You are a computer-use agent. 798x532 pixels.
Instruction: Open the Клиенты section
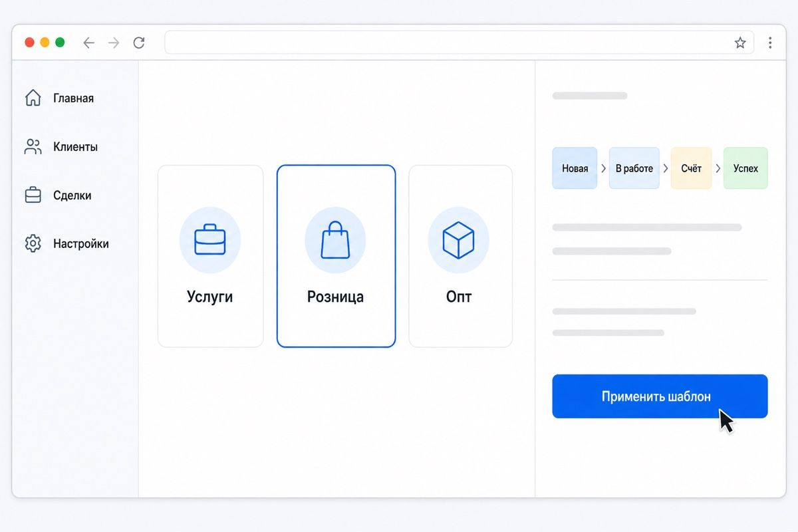75,147
